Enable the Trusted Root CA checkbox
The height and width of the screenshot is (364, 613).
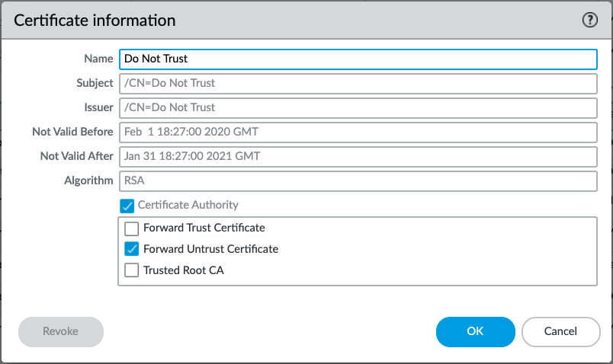tap(132, 270)
